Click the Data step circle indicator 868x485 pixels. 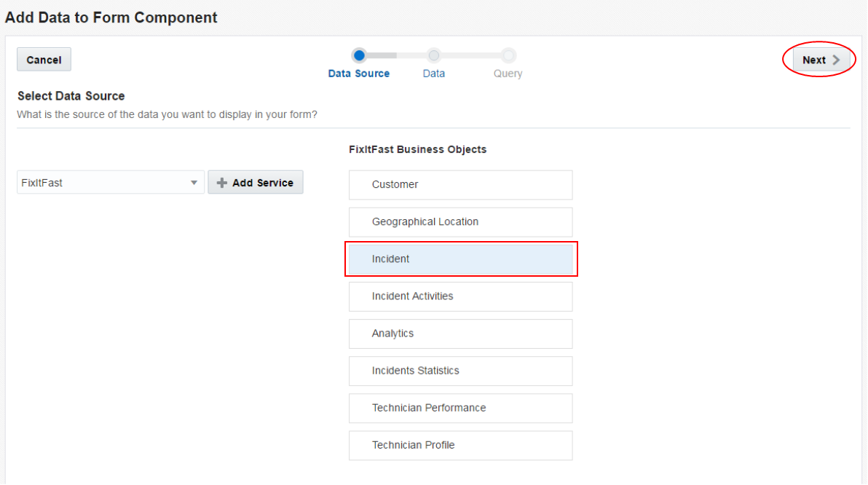(x=434, y=55)
